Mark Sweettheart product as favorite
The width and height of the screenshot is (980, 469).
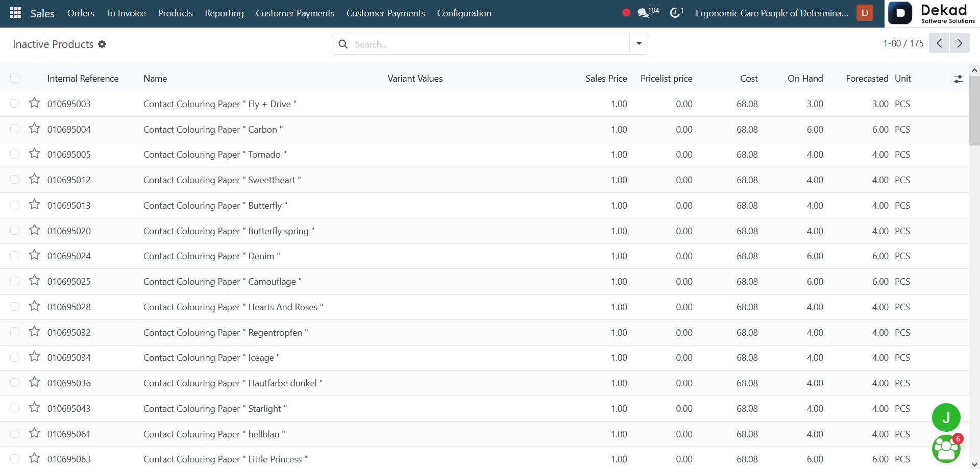click(x=34, y=179)
